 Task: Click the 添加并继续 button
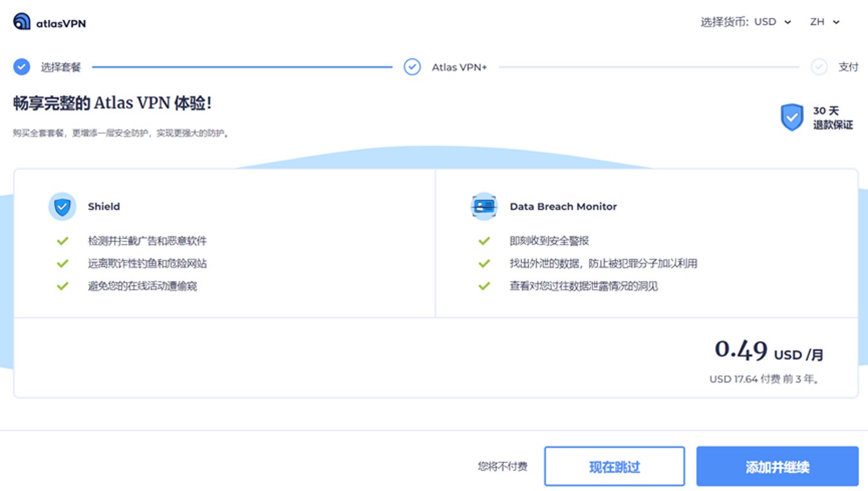(x=777, y=467)
